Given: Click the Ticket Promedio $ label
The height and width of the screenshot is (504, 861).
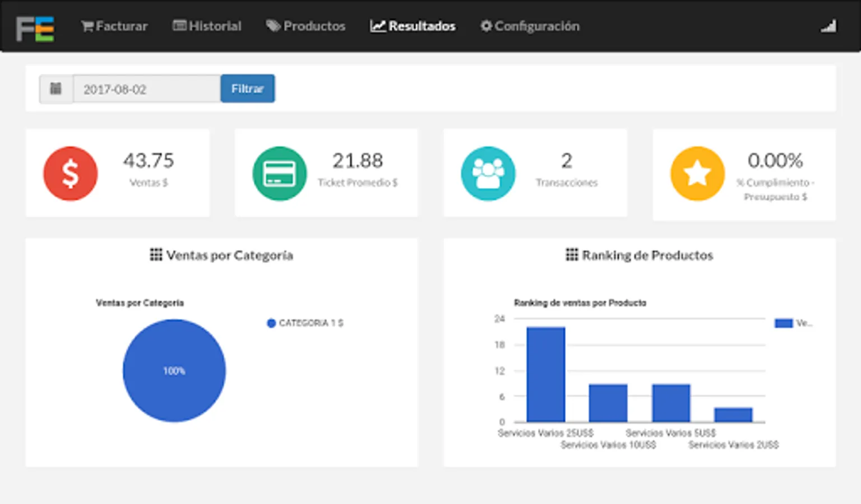Looking at the screenshot, I should click(x=358, y=183).
